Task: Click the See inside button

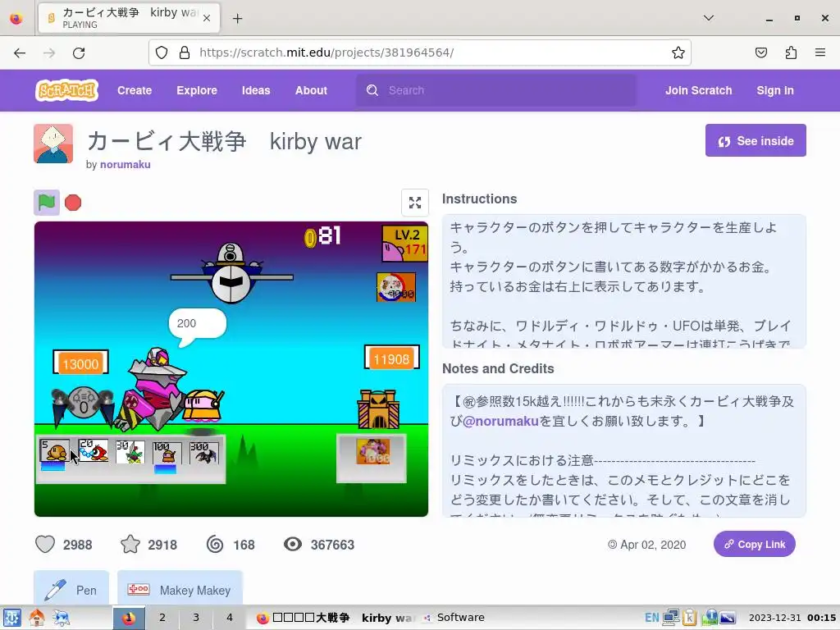Action: 756,140
